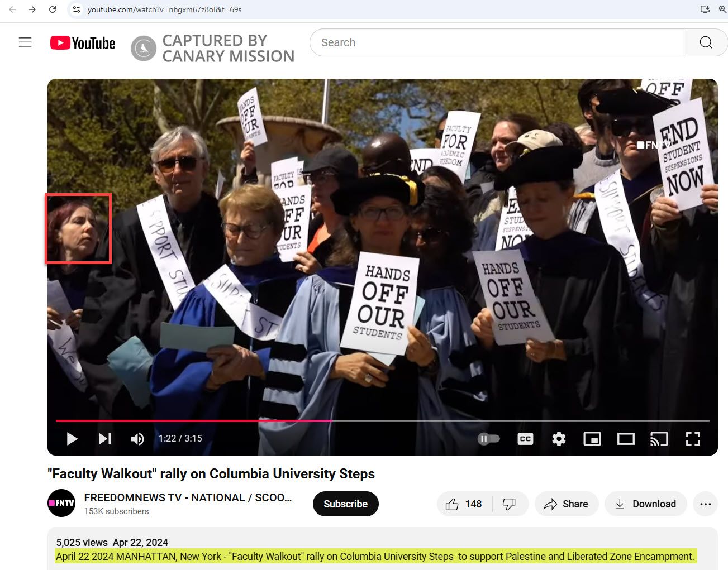Open the video settings gear

click(x=559, y=439)
